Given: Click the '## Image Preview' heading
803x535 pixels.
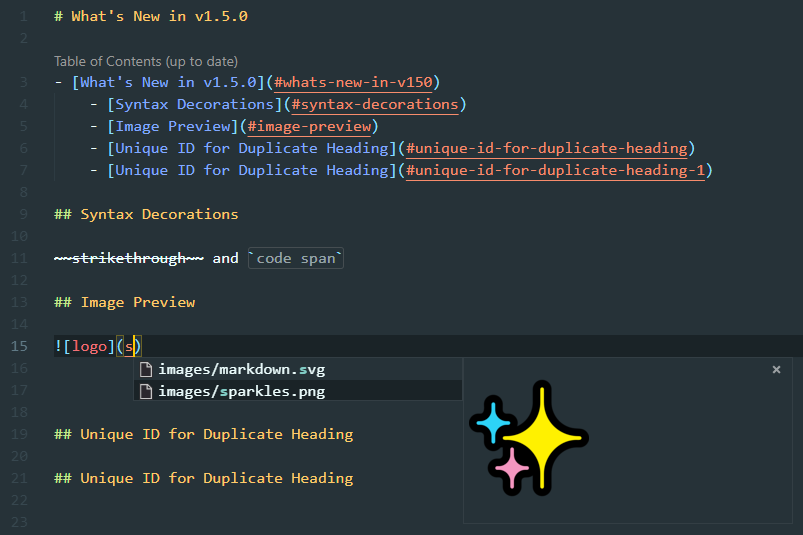Looking at the screenshot, I should pyautogui.click(x=125, y=302).
